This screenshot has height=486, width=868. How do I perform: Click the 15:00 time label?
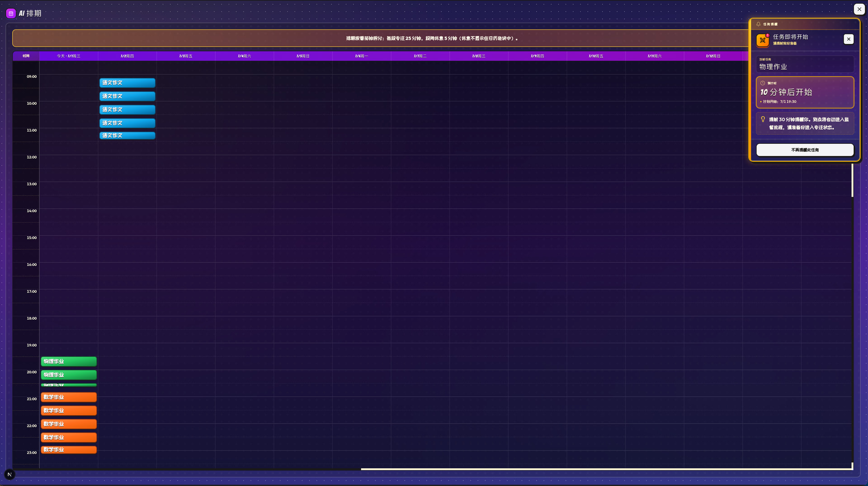click(x=32, y=238)
